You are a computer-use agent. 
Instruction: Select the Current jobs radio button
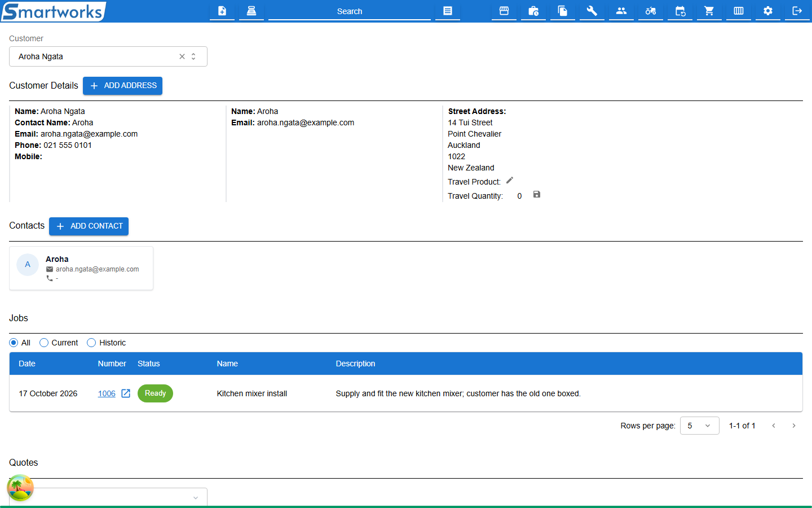point(44,343)
